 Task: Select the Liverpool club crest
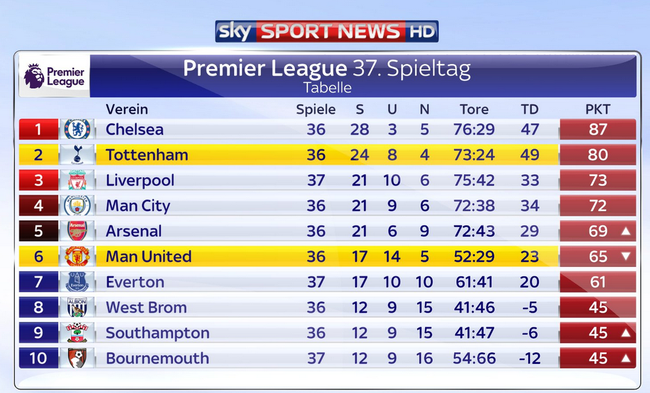click(x=78, y=180)
